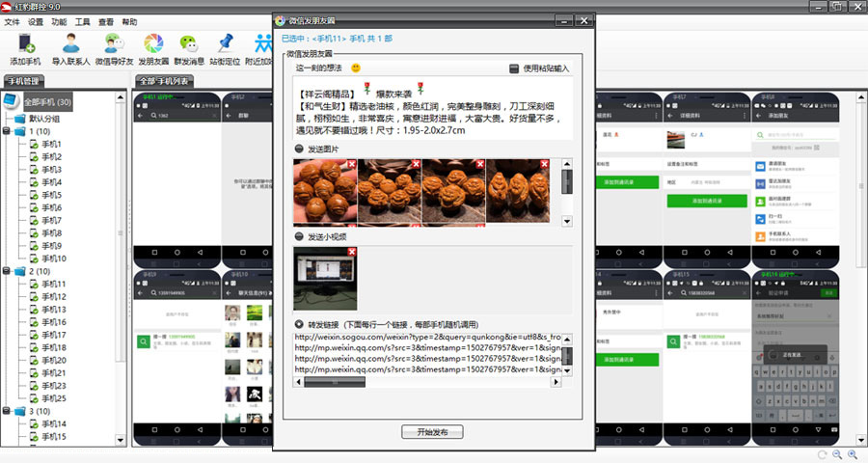Switch to the 全部手机列表 tab
The image size is (868, 463).
[164, 81]
